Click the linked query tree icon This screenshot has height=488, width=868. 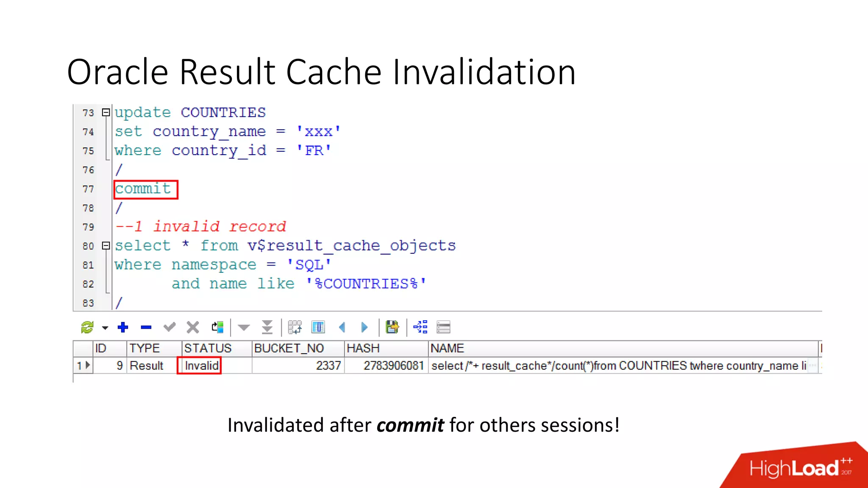pyautogui.click(x=420, y=327)
